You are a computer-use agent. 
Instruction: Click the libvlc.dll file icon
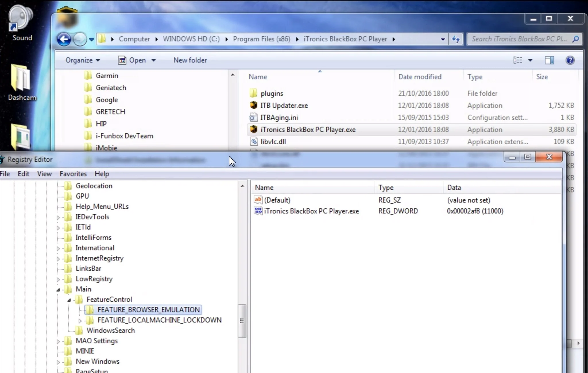click(253, 141)
